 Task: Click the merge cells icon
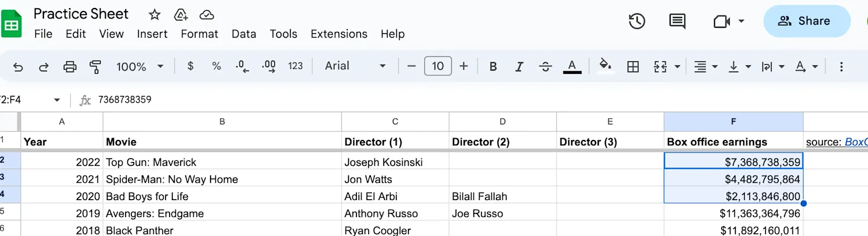click(660, 67)
